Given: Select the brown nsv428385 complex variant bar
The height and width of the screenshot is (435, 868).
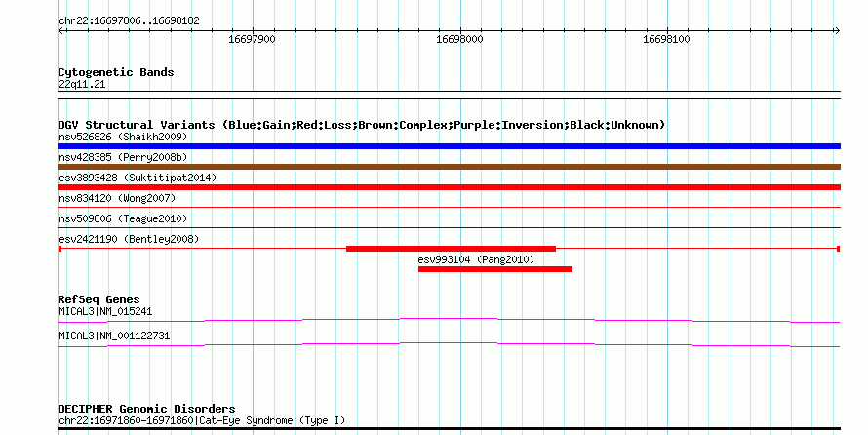Looking at the screenshot, I should [x=449, y=167].
